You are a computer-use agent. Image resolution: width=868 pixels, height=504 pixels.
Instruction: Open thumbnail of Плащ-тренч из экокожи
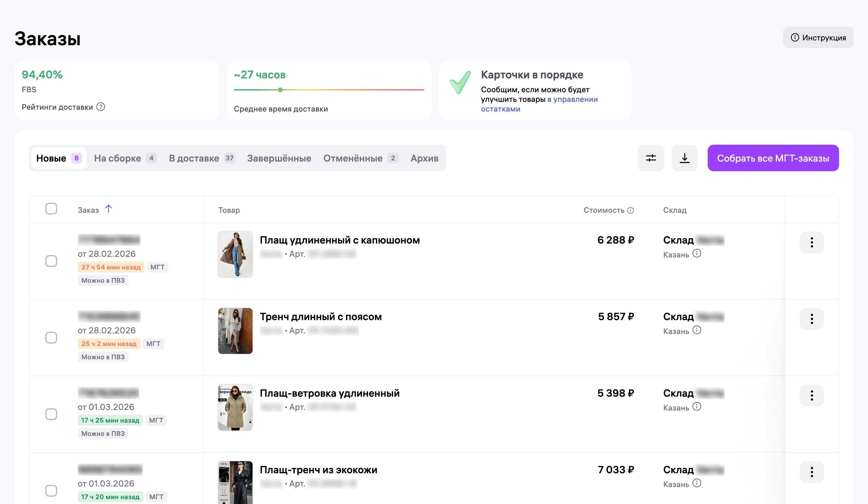tap(235, 482)
